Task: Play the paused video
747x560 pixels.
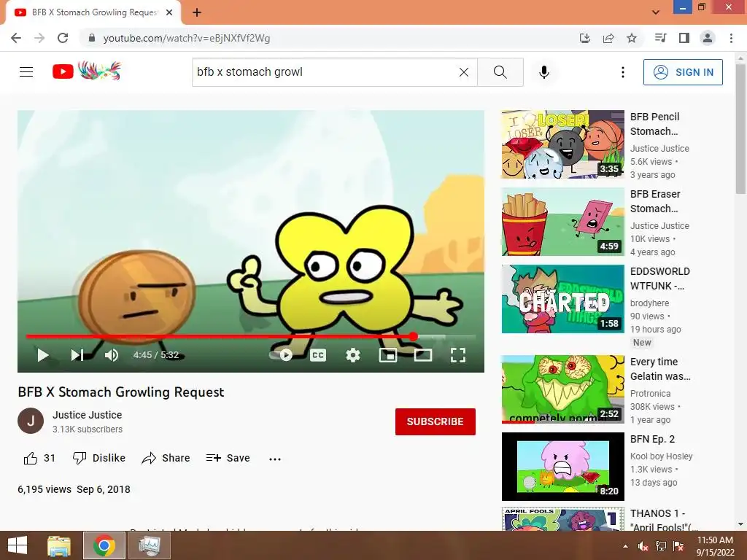Action: click(43, 355)
